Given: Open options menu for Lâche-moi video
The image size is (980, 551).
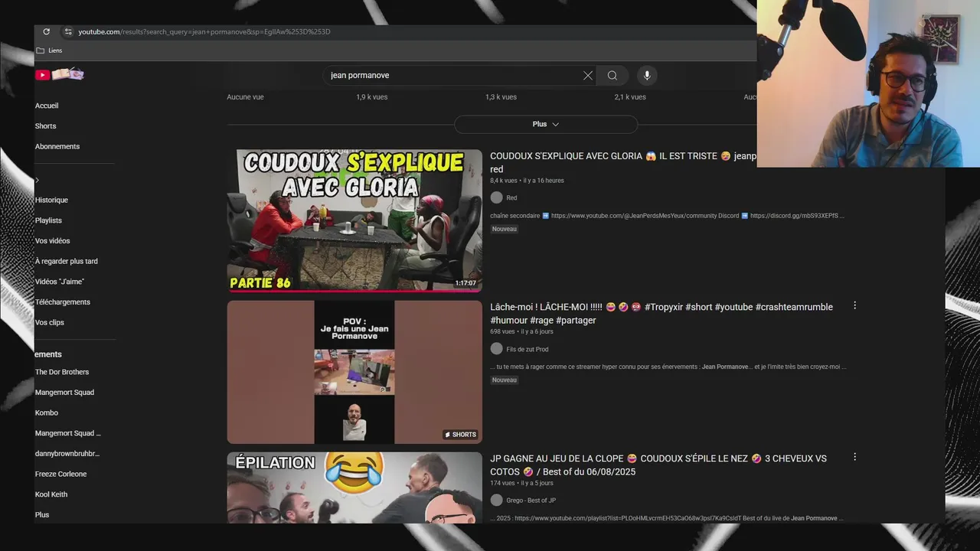Looking at the screenshot, I should pos(854,305).
